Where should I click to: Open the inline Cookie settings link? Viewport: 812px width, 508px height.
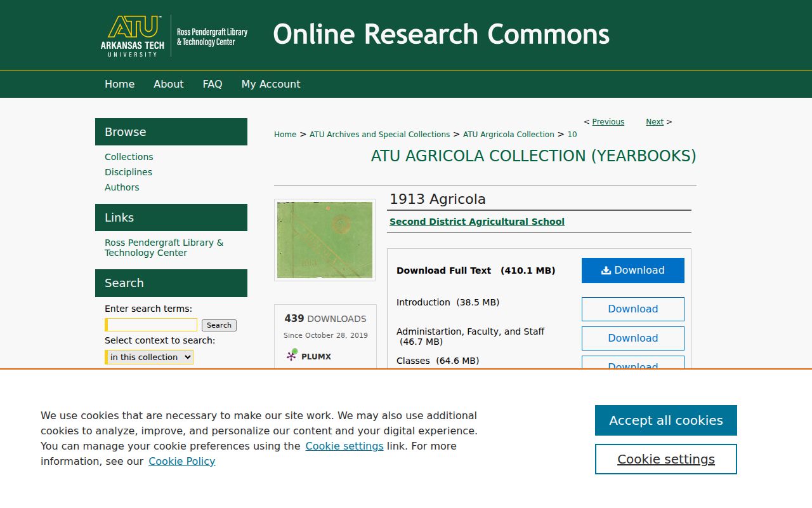tap(344, 446)
